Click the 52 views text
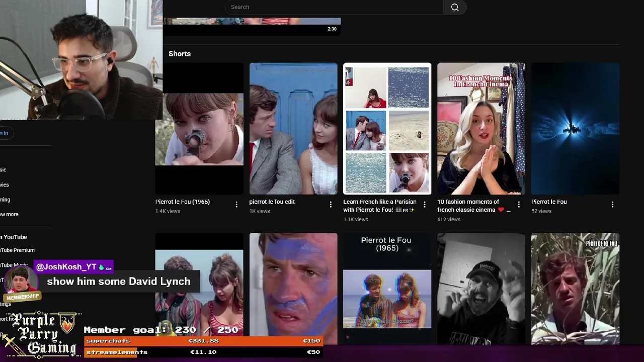Viewport: 644px width, 362px height. click(x=541, y=211)
